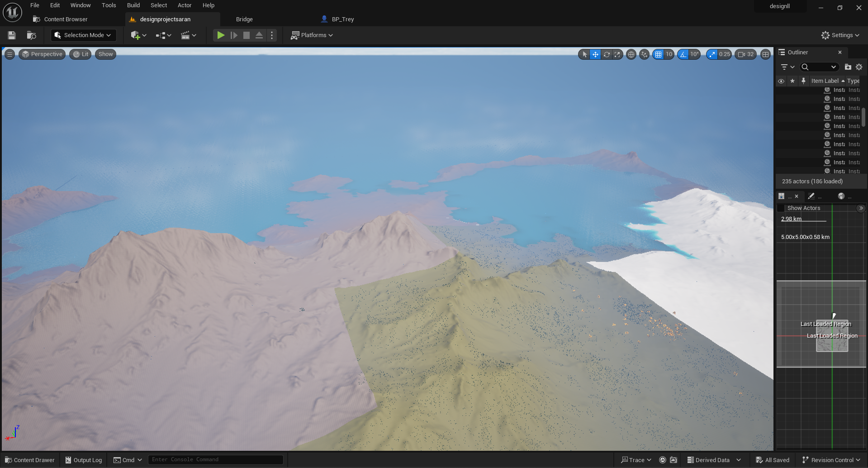Select the Scale transform gizmo tool
This screenshot has width=868, height=468.
point(617,54)
